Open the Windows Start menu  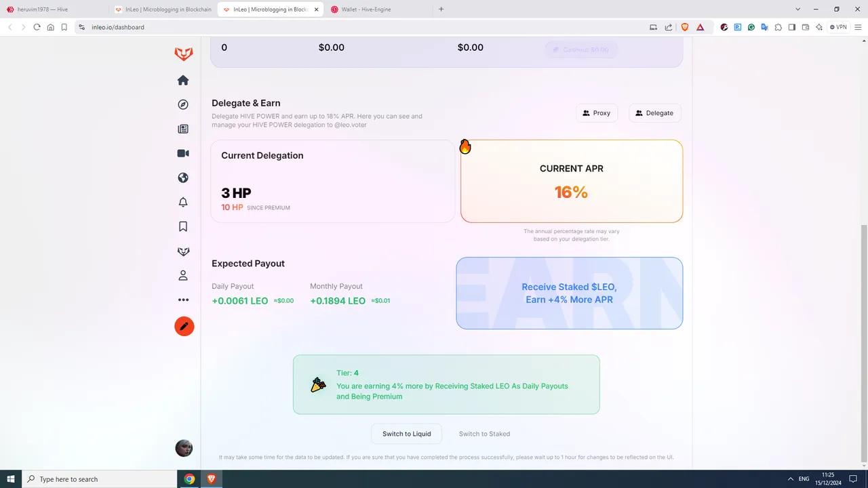(11, 479)
